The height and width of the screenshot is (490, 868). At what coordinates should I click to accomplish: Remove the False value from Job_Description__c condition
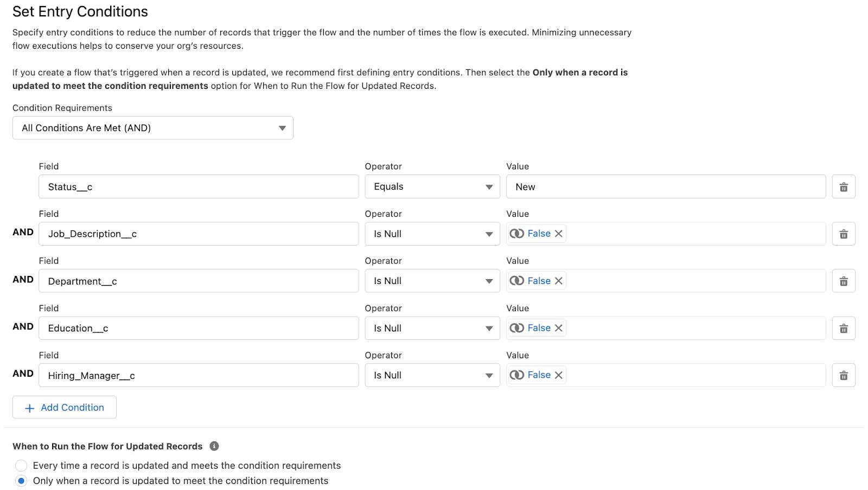[x=559, y=234]
